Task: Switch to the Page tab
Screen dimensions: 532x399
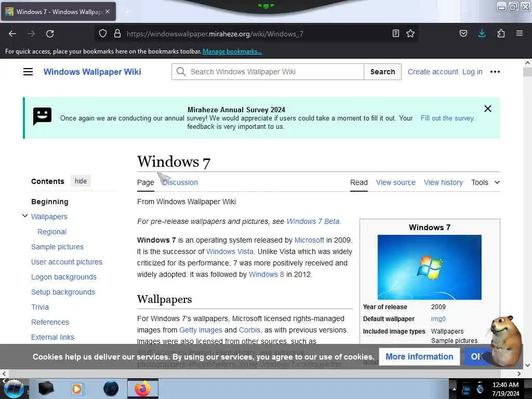Action: [x=145, y=182]
